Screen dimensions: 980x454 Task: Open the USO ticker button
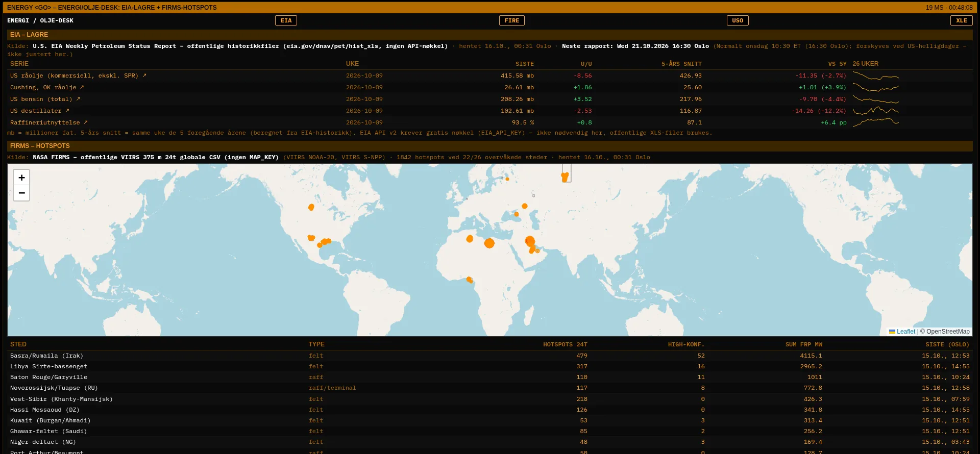738,20
